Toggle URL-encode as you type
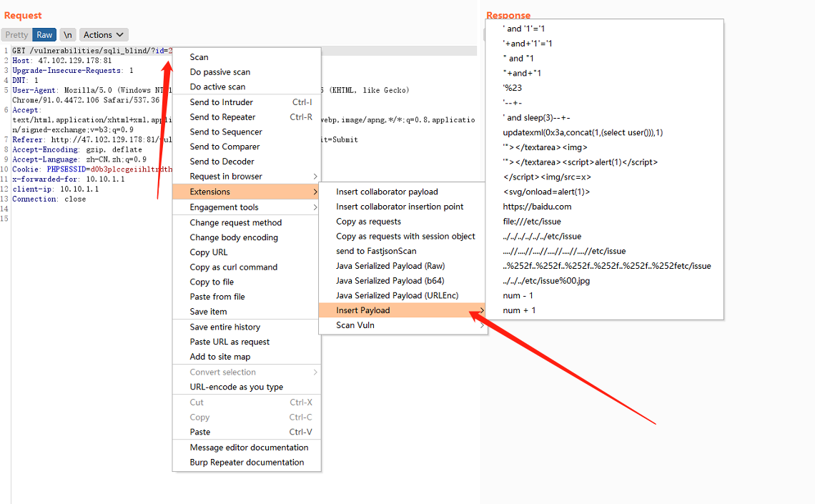Image resolution: width=815 pixels, height=504 pixels. (x=247, y=387)
